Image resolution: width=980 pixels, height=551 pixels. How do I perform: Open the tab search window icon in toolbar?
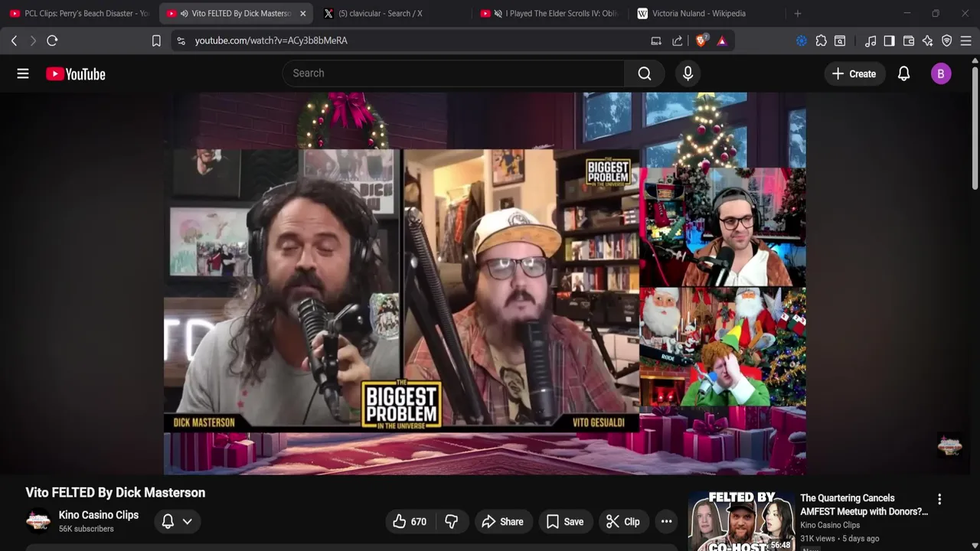click(x=840, y=41)
